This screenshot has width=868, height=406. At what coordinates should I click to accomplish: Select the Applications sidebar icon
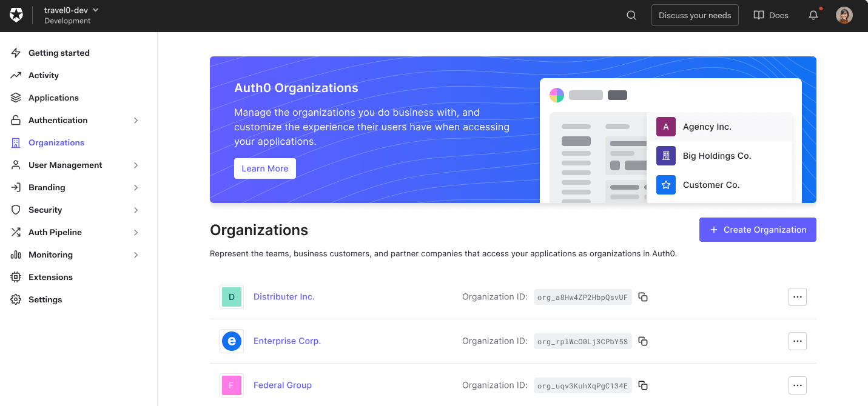click(x=16, y=98)
